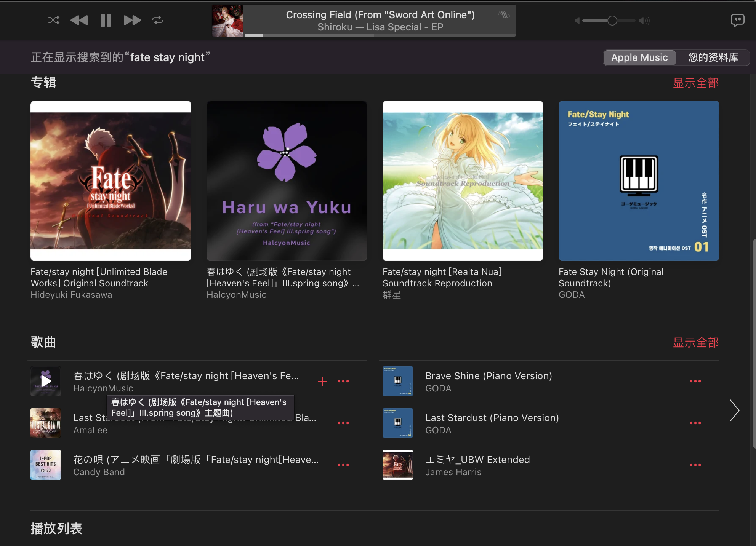Add 春はゆく song to library with plus icon
Viewport: 756px width, 546px height.
click(x=322, y=381)
